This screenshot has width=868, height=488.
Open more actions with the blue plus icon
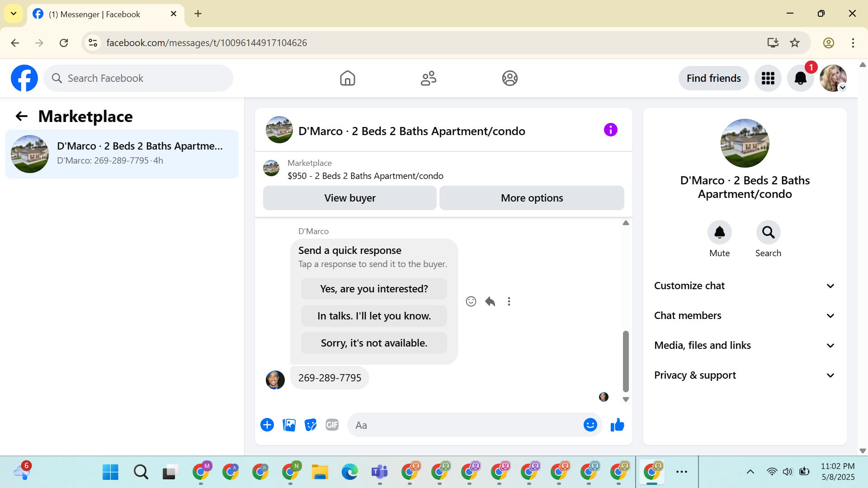coord(267,425)
